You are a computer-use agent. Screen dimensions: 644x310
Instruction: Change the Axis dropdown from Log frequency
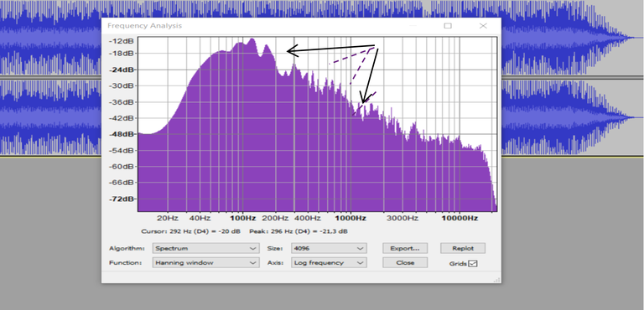pyautogui.click(x=329, y=263)
